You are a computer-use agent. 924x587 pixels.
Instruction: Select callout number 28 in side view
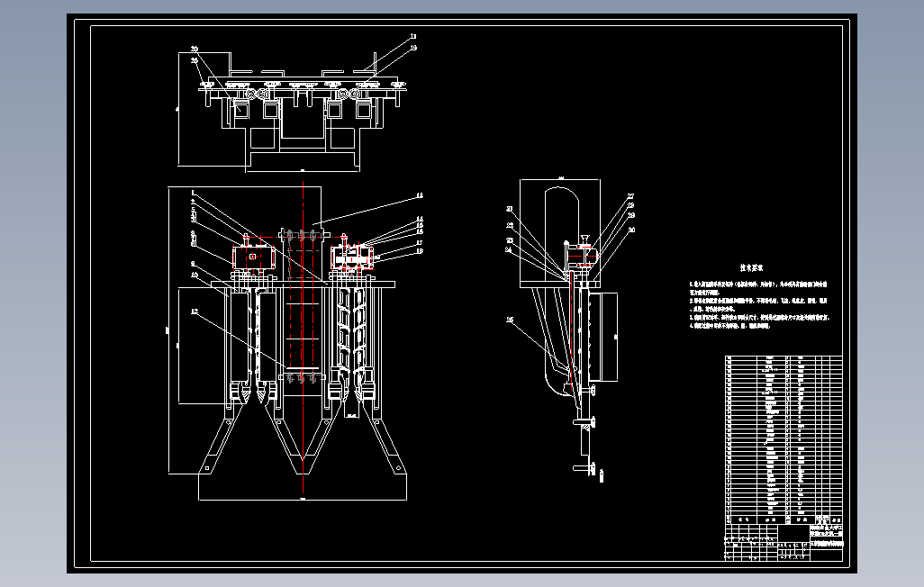click(x=631, y=205)
